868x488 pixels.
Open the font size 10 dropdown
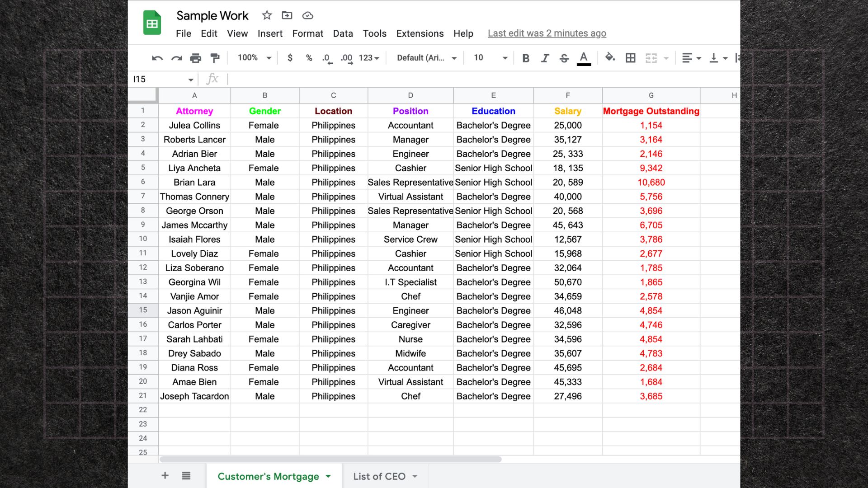490,58
